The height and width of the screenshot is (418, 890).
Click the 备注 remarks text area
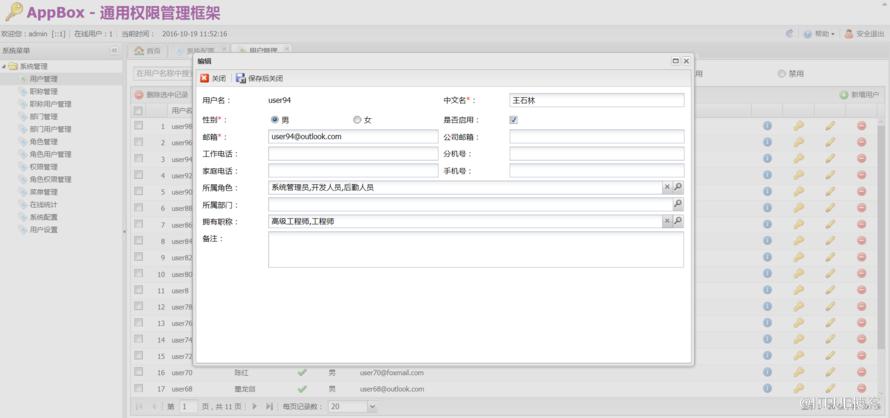tap(476, 249)
